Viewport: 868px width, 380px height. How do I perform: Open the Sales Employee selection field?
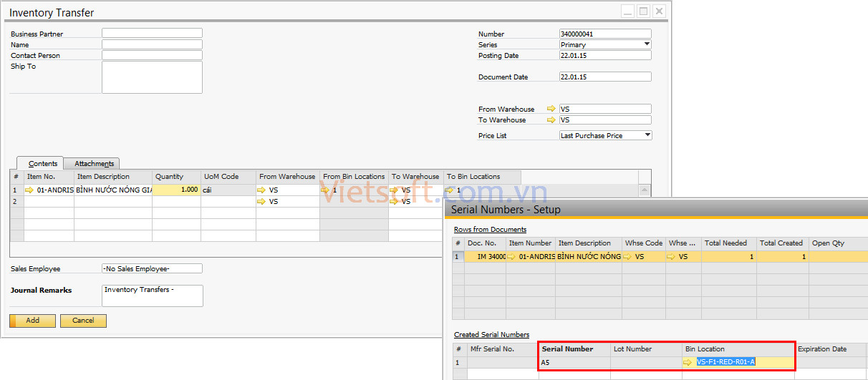(152, 269)
